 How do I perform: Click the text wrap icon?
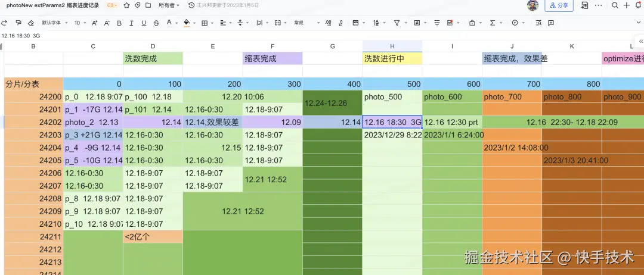click(259, 23)
